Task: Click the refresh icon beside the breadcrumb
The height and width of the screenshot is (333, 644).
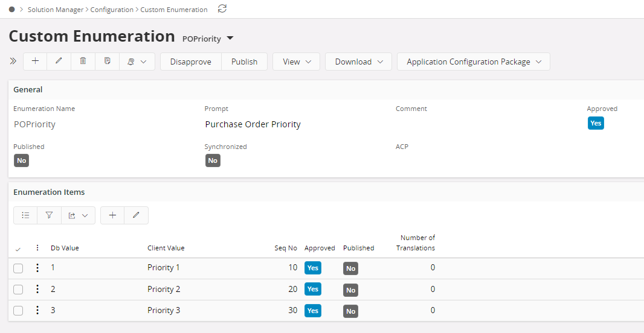Action: pyautogui.click(x=222, y=9)
